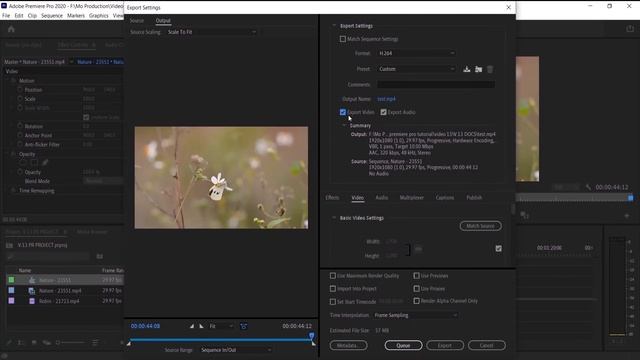The width and height of the screenshot is (640, 360).
Task: Click the Import Preset folder icon
Action: [x=478, y=69]
